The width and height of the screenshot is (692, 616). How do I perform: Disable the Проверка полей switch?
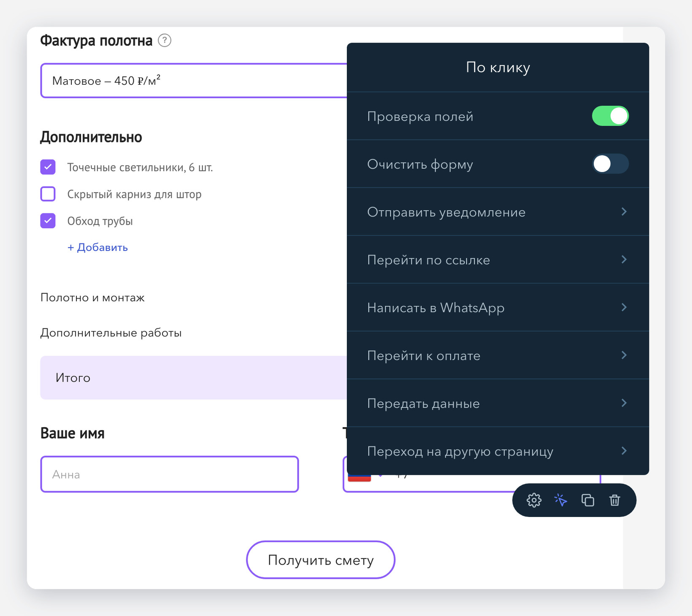pos(610,116)
